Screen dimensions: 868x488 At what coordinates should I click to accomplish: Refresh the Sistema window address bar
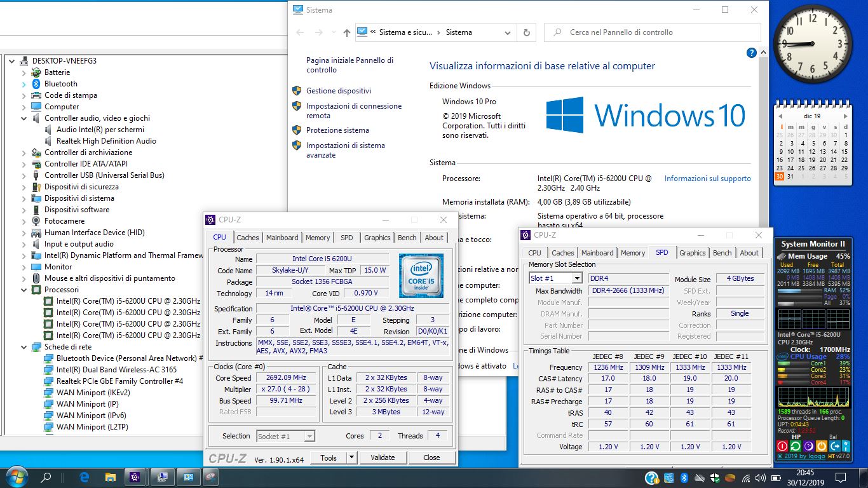(526, 32)
